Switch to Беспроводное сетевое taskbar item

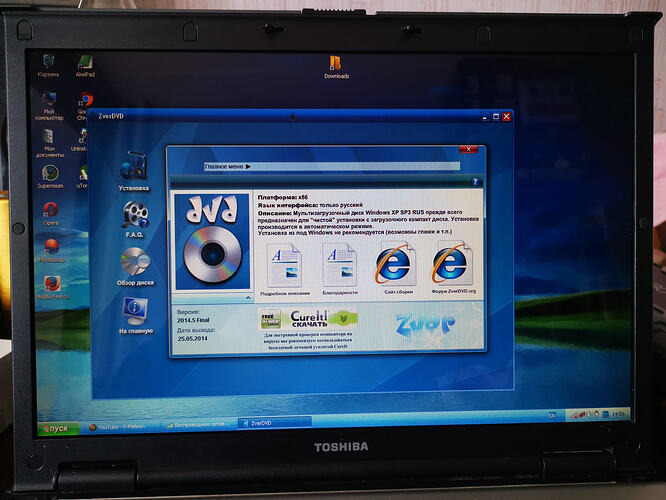[197, 424]
